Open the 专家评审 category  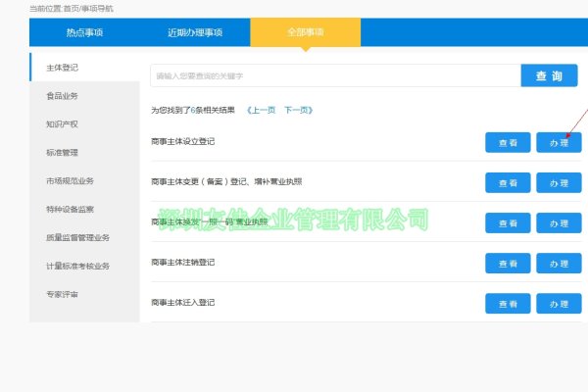pyautogui.click(x=84, y=294)
